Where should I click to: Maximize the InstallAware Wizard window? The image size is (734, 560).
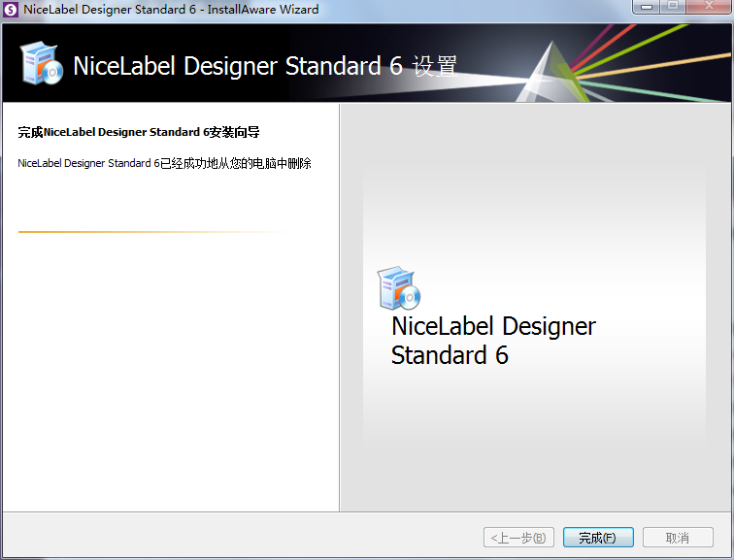pyautogui.click(x=673, y=6)
